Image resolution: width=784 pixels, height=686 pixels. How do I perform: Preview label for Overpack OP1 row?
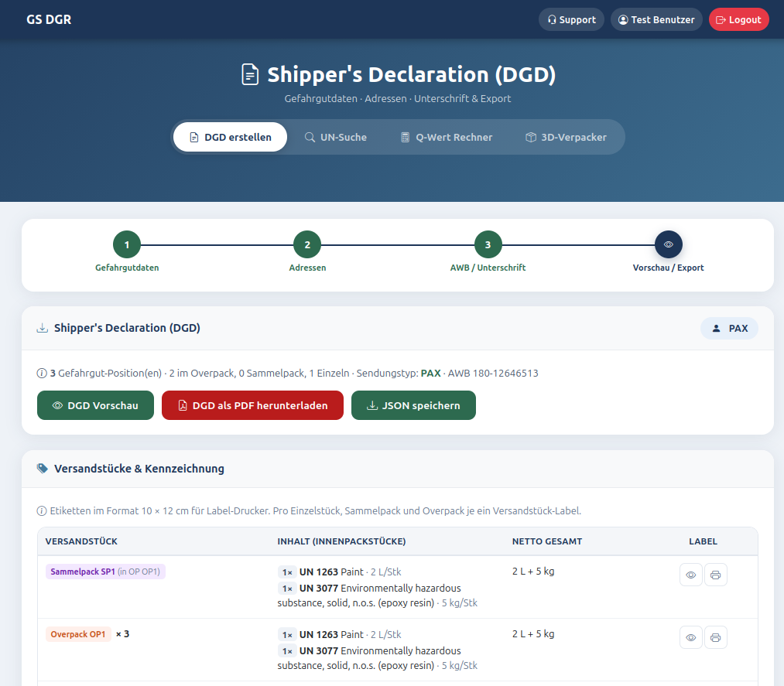691,637
